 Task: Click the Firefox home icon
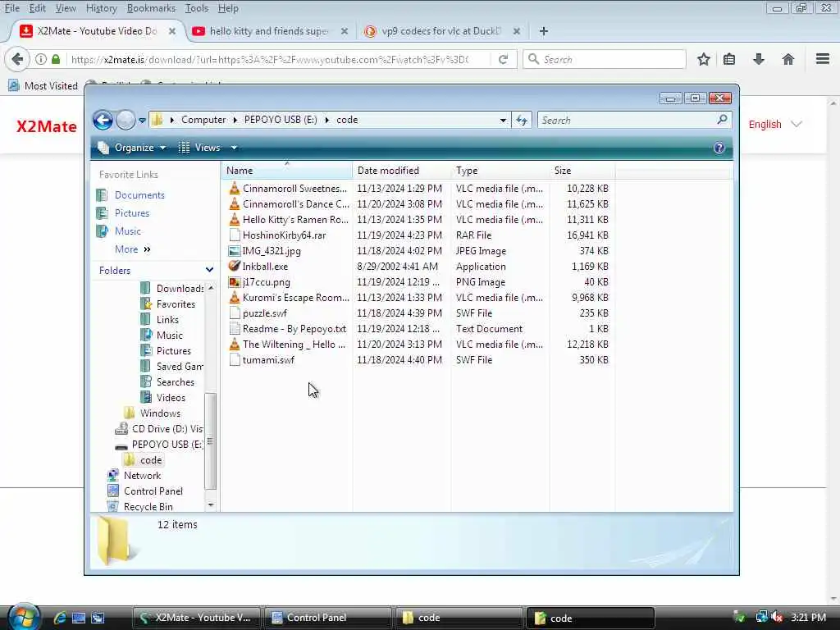click(x=787, y=59)
